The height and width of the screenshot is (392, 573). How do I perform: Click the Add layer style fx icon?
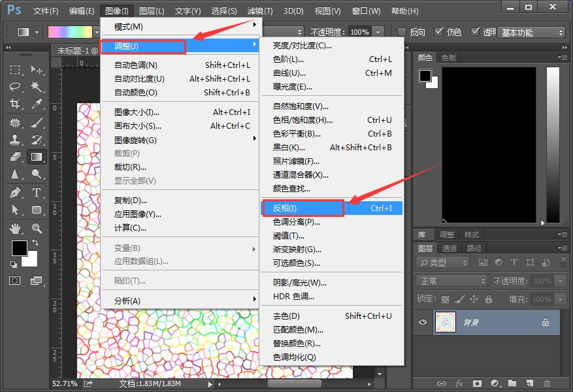459,384
